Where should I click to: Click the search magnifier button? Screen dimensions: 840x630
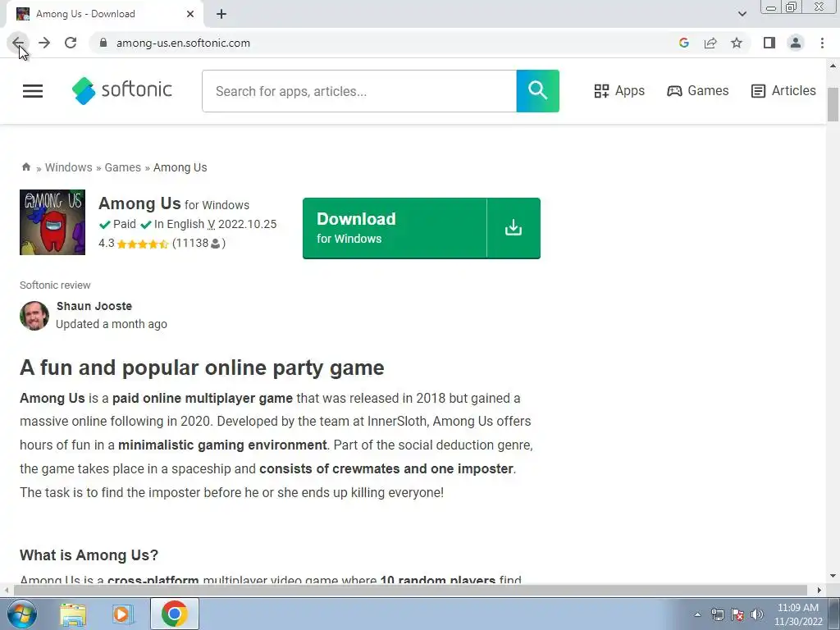538,91
